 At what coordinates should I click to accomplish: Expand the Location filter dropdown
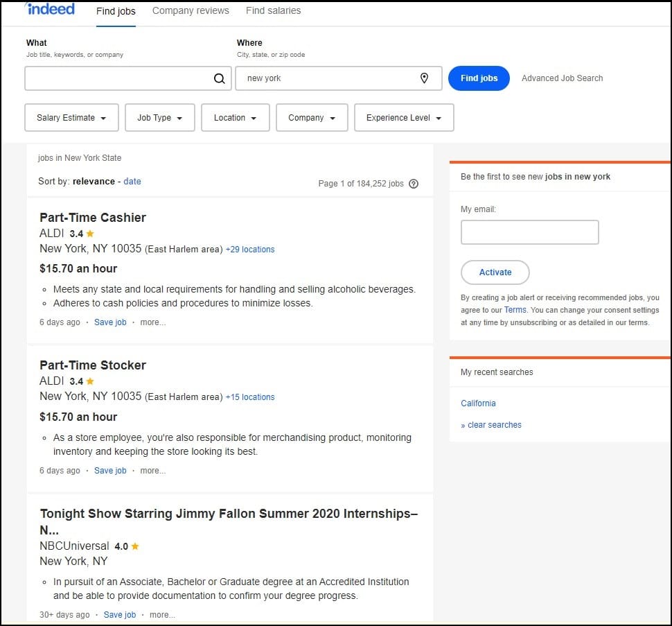tap(236, 117)
